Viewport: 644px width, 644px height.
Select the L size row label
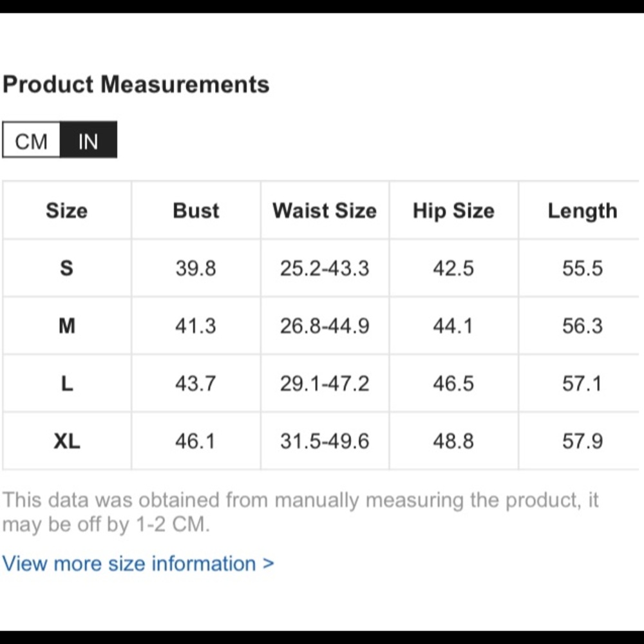pos(67,384)
